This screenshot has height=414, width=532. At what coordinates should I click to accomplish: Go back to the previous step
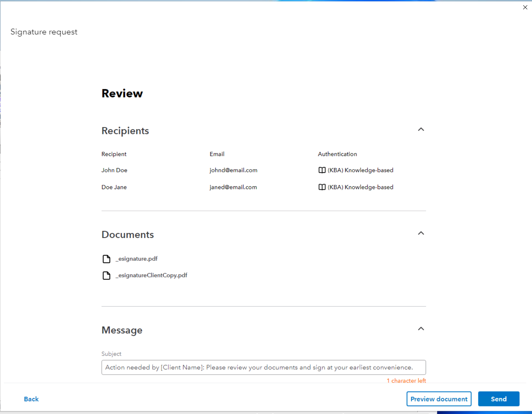[x=31, y=399]
